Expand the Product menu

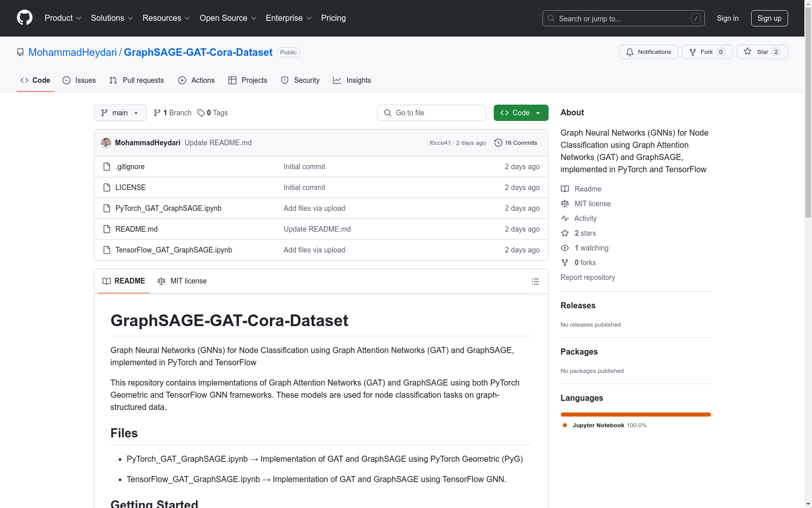(63, 18)
